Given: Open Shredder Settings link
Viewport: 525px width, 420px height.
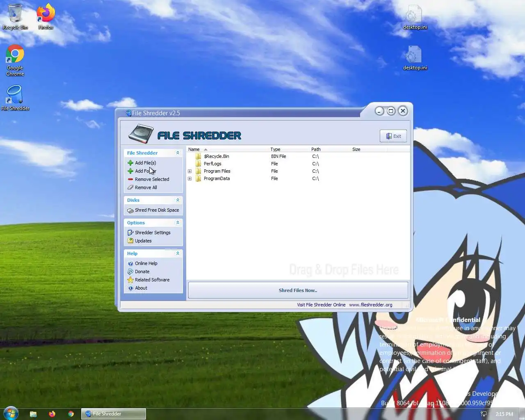Looking at the screenshot, I should click(153, 233).
